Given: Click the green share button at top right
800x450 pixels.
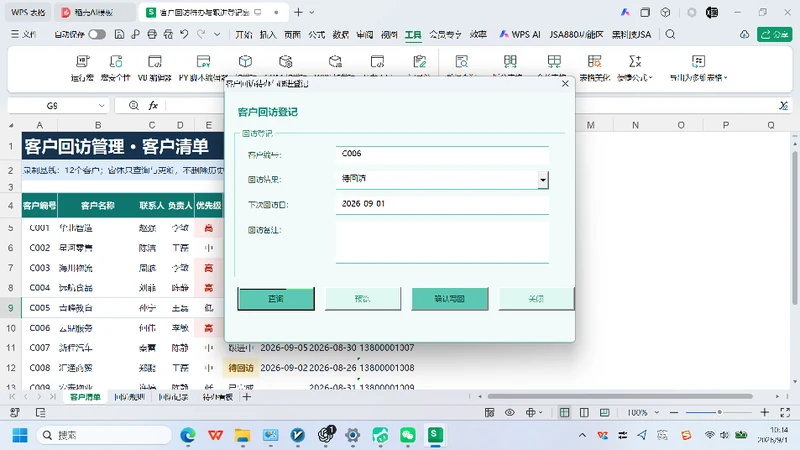Looking at the screenshot, I should (774, 34).
